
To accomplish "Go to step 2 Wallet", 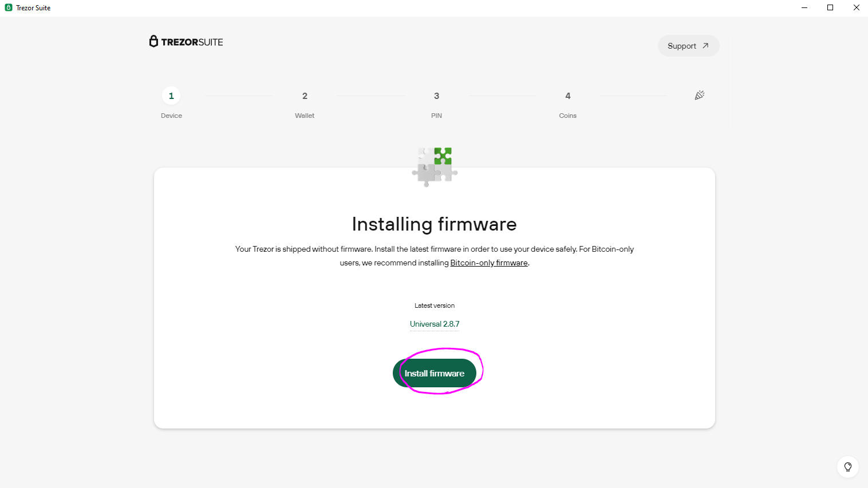I will click(305, 96).
